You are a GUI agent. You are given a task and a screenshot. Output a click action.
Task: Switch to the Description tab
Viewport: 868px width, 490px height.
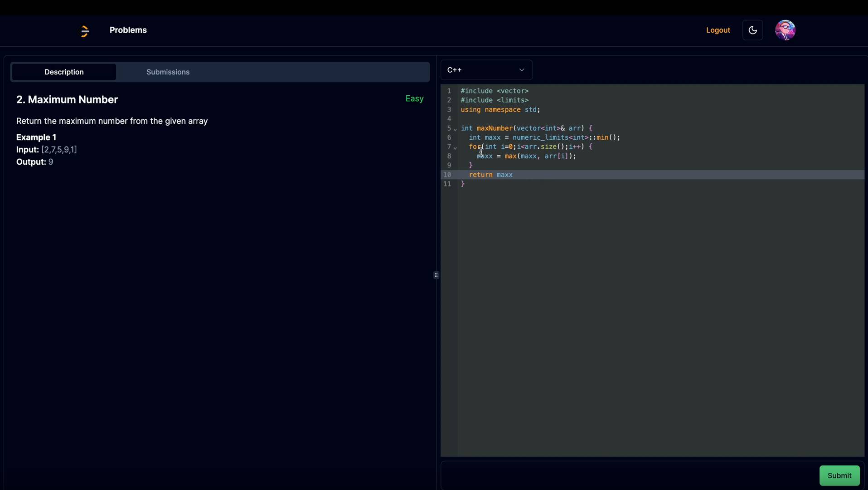click(x=64, y=72)
